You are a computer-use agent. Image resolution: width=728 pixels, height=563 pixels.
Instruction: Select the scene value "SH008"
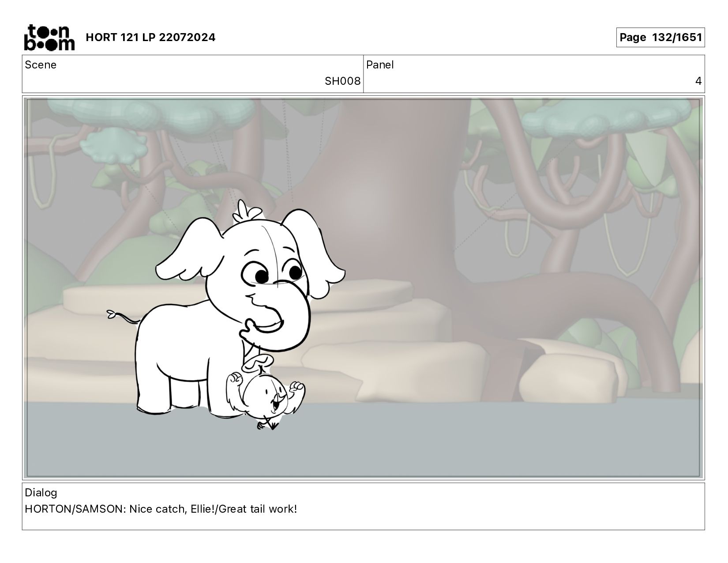(x=342, y=81)
